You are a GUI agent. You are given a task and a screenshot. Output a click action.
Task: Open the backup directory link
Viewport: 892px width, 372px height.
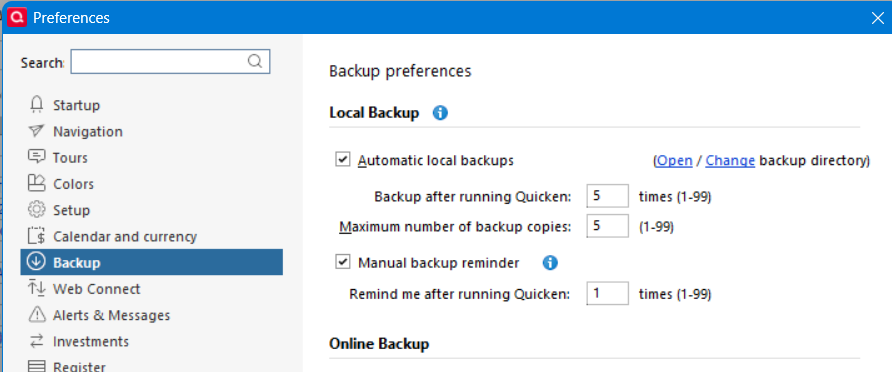675,160
